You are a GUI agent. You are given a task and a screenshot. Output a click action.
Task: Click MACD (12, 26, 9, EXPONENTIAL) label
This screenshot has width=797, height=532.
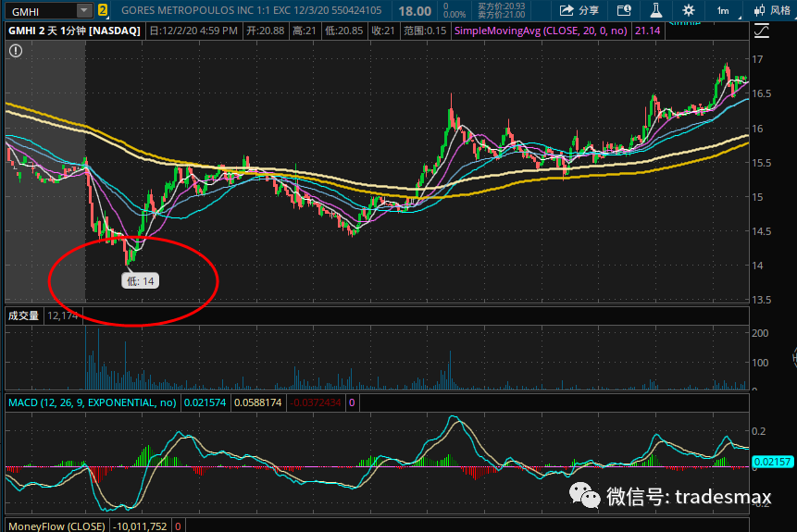pos(92,403)
